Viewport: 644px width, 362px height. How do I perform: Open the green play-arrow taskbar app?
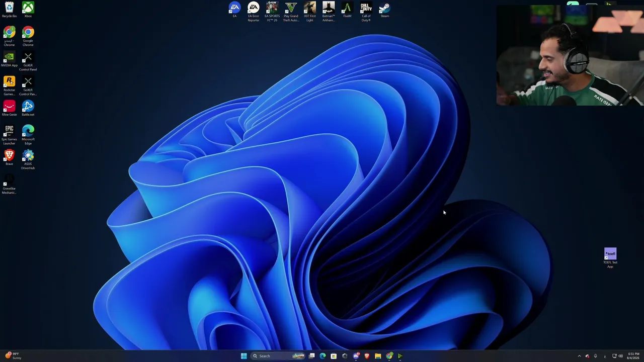[x=400, y=356]
